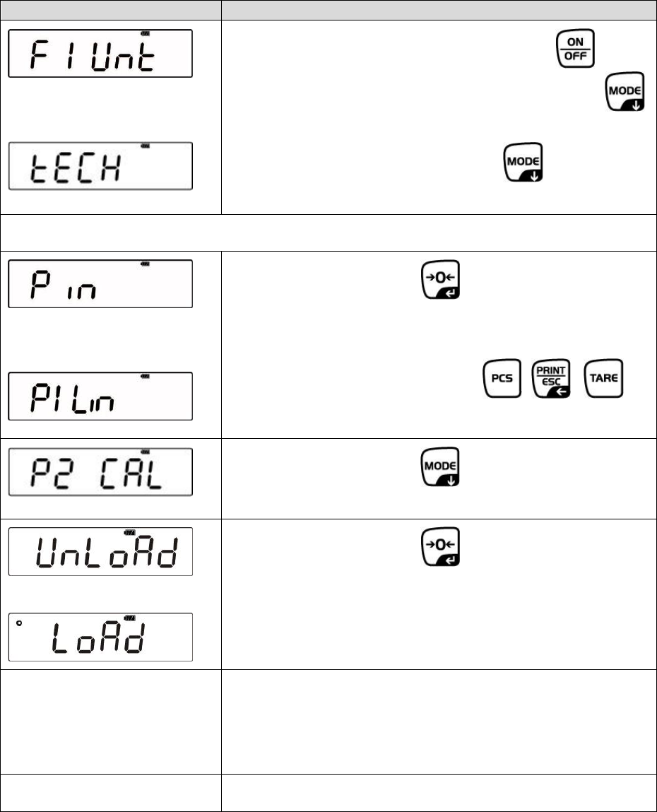Click the battery indicator in the F1 Unt display
Image resolution: width=657 pixels, height=812 pixels.
point(146,33)
